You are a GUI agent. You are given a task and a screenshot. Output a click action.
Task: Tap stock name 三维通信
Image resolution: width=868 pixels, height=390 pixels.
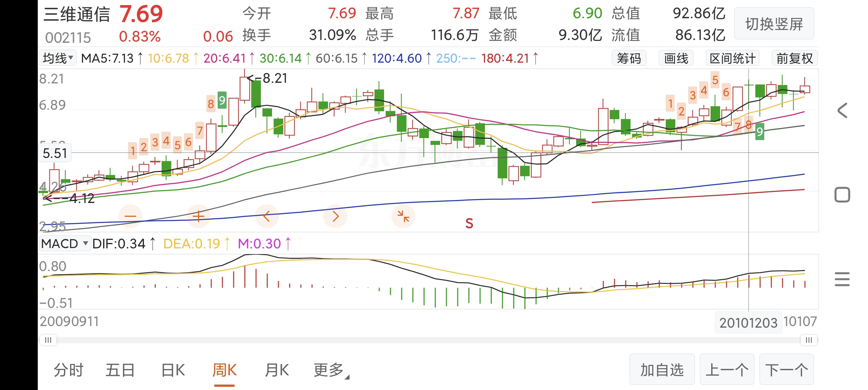77,14
